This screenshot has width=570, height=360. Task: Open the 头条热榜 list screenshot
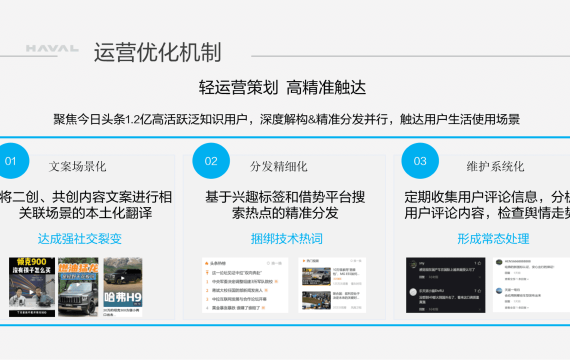245,285
